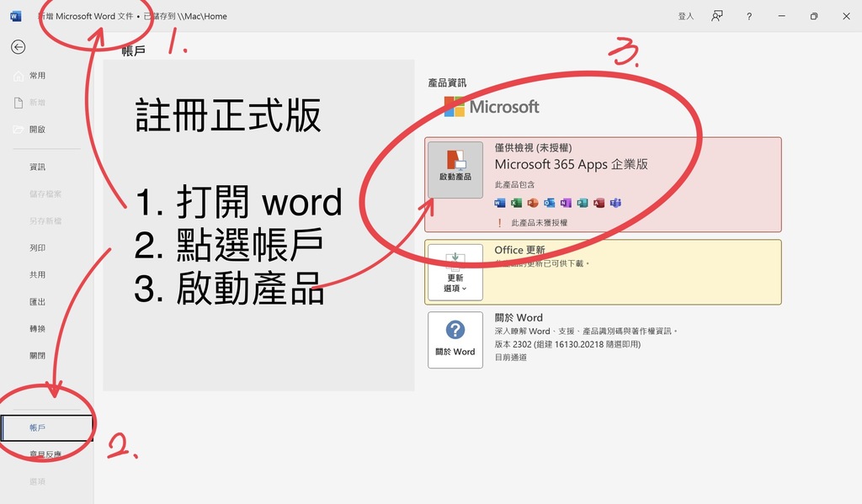Screen dimensions: 862x504
Task: Click the Microsoft 365 Apps 企業版 text
Action: [x=572, y=164]
